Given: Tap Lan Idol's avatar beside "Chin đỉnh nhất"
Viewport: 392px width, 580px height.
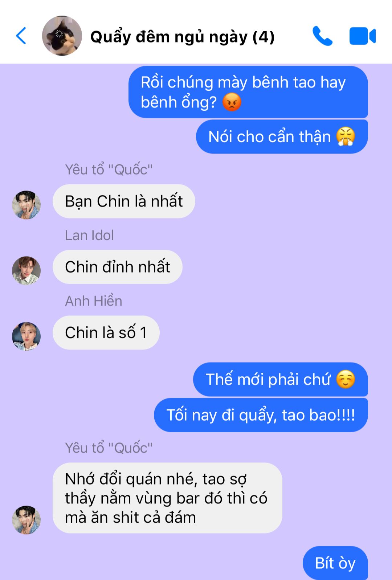Looking at the screenshot, I should (x=26, y=271).
